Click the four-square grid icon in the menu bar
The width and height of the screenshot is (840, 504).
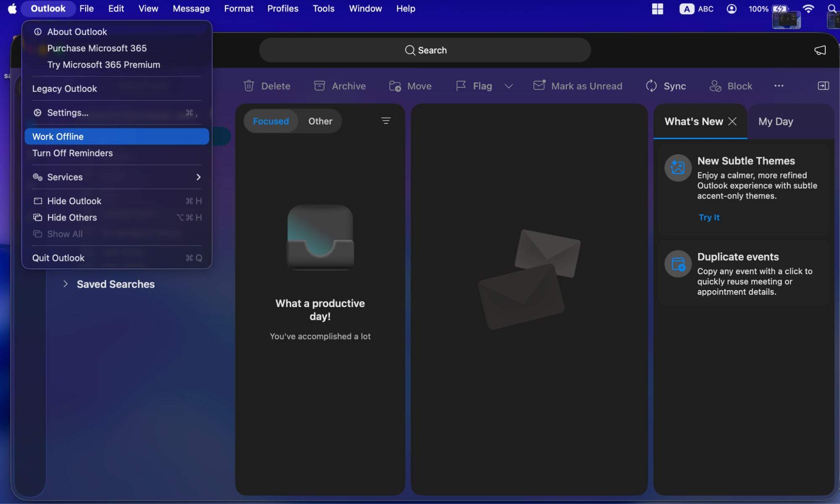(658, 8)
